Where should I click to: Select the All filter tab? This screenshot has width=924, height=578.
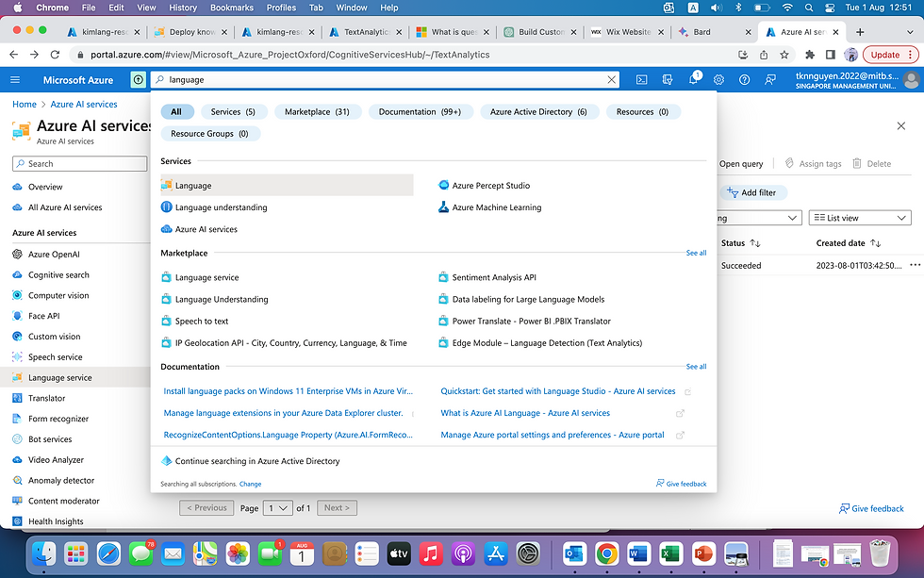coord(176,112)
